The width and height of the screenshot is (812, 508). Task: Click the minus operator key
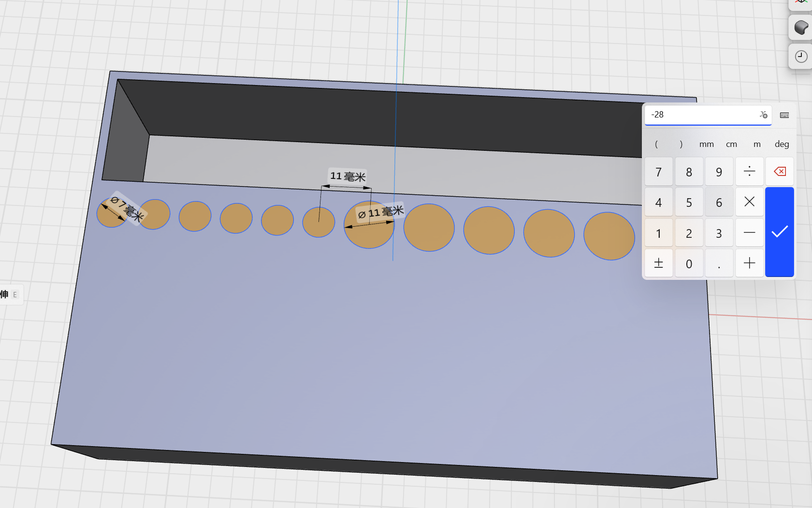[x=749, y=233]
